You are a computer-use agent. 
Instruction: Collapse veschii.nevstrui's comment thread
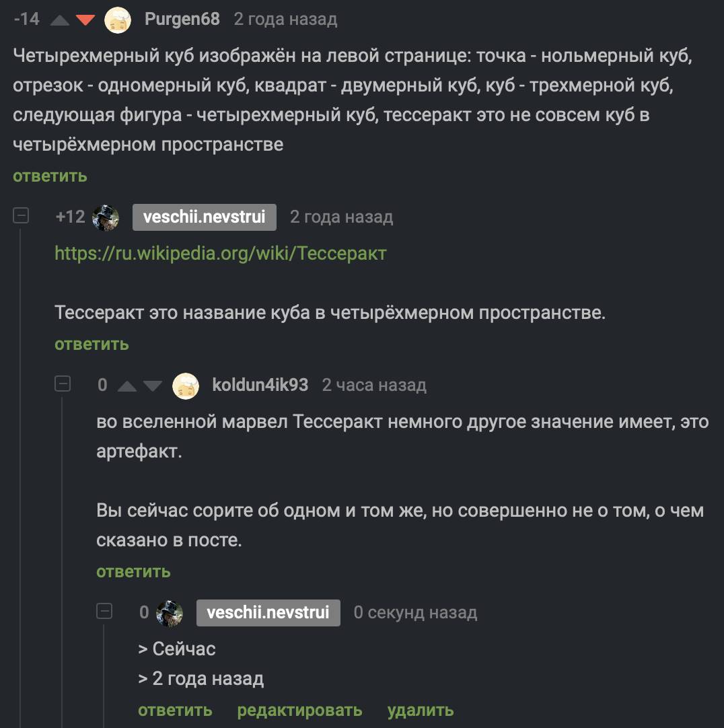(x=21, y=216)
